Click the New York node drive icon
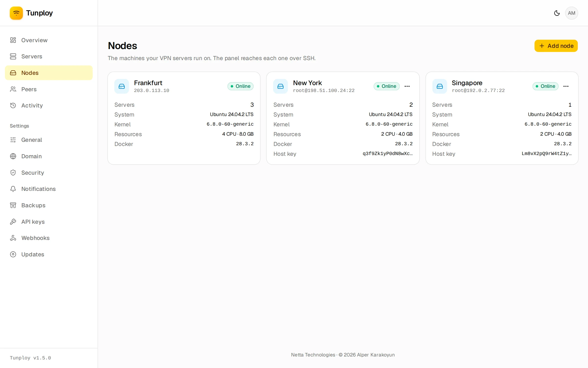 (281, 86)
